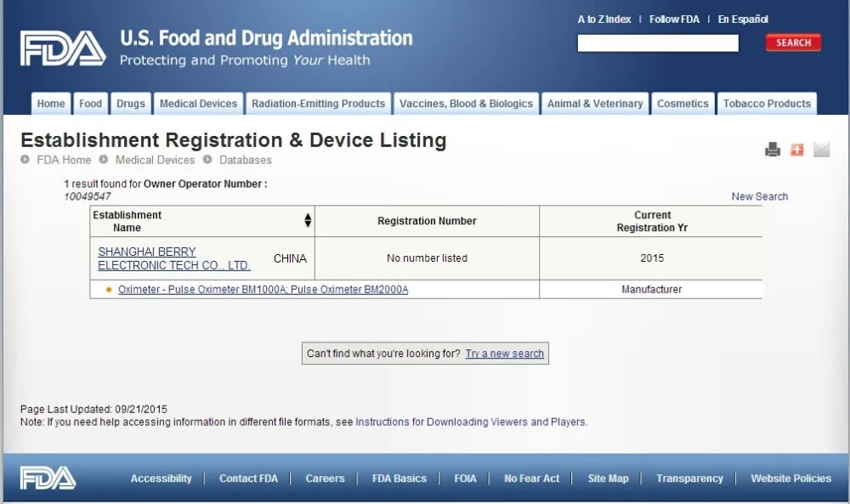Image resolution: width=850 pixels, height=504 pixels.
Task: Open Shanghai Berry Electronic Tech Co. link
Action: click(174, 258)
